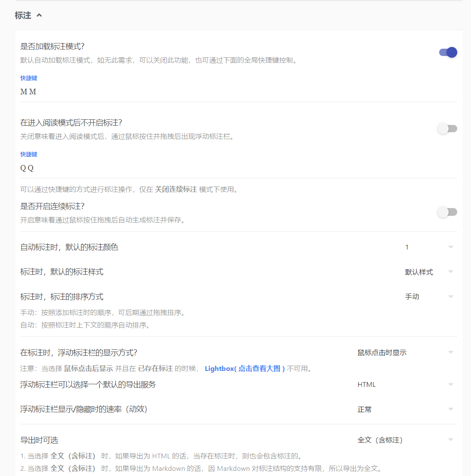Click the Q Q shortcut input field

pos(239,168)
